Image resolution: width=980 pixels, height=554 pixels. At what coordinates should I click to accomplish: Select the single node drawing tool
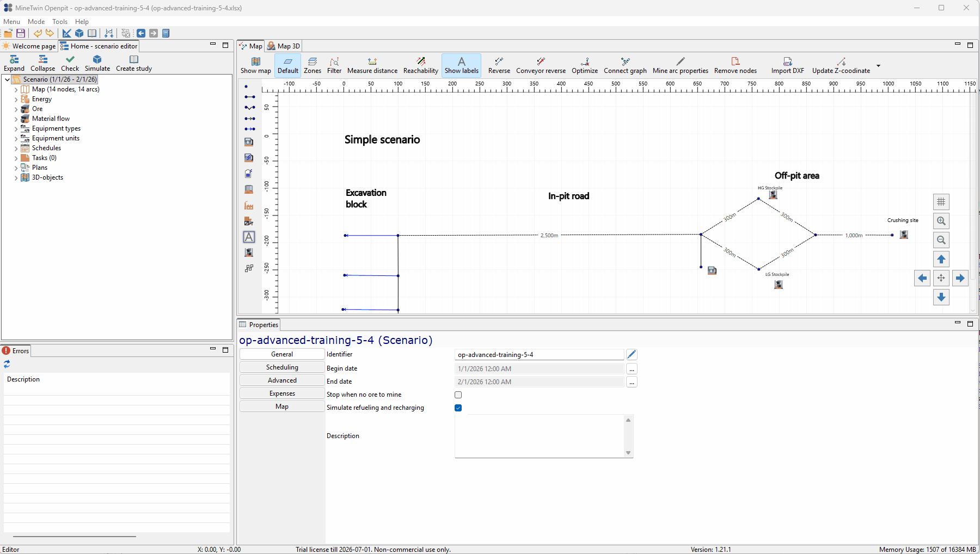point(246,87)
